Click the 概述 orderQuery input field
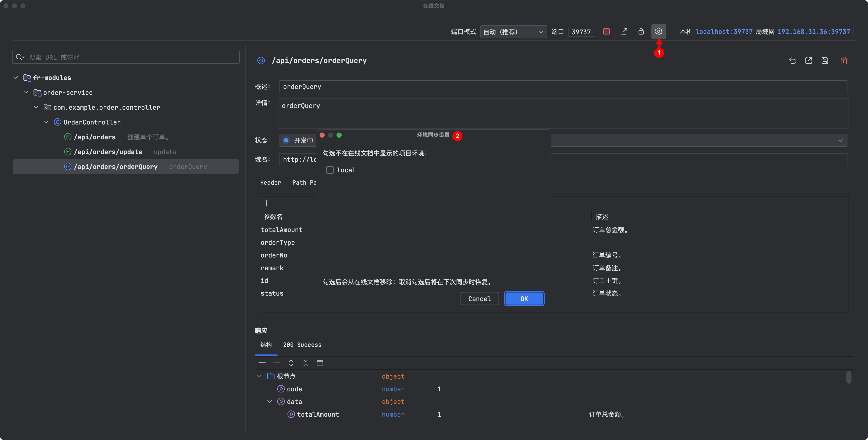The image size is (868, 440). coord(563,87)
